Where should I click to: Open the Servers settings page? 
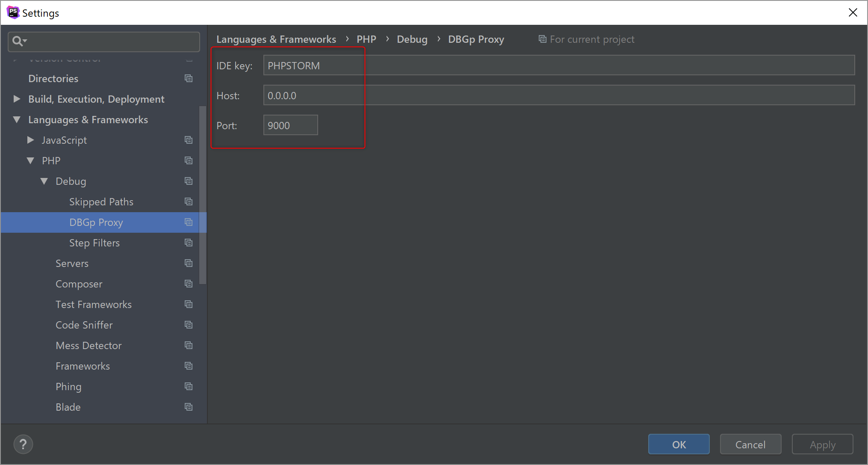(72, 263)
